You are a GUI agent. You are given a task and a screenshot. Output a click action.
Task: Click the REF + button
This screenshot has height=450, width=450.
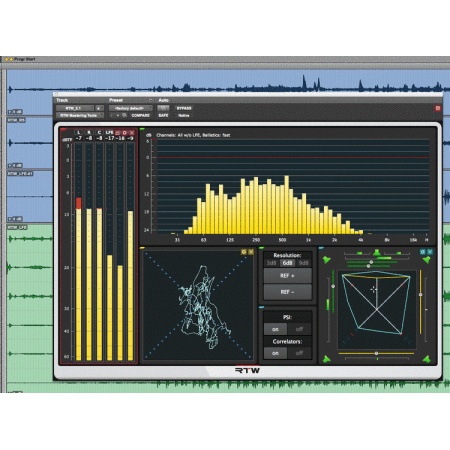(287, 276)
